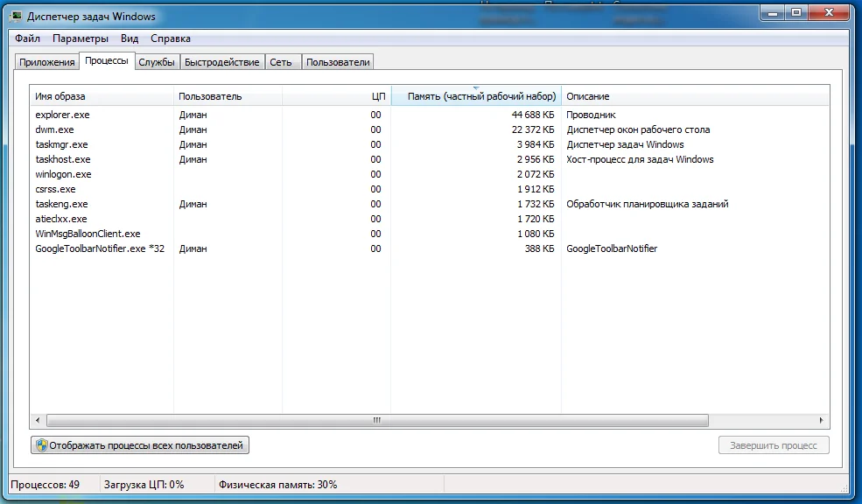862x504 pixels.
Task: Open the Параметры menu
Action: pyautogui.click(x=81, y=38)
